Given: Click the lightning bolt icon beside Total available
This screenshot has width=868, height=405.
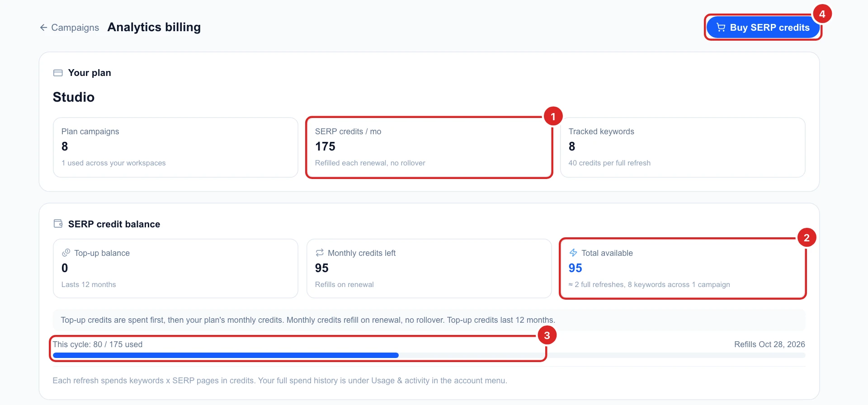Looking at the screenshot, I should pyautogui.click(x=573, y=253).
